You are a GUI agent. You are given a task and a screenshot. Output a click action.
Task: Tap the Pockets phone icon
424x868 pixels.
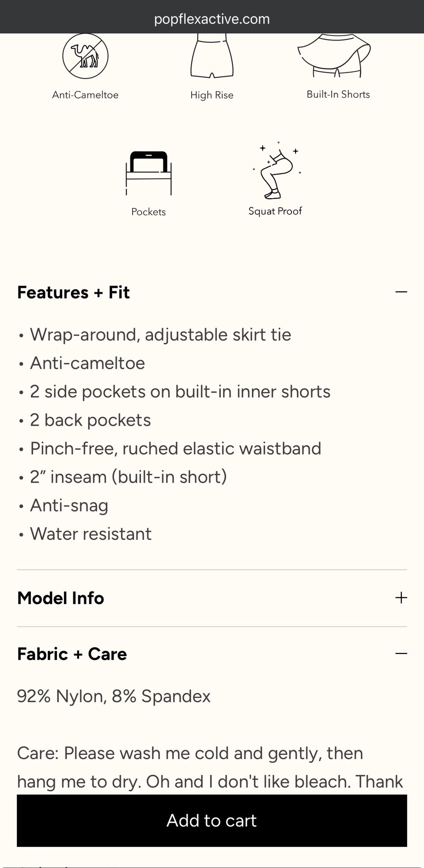coord(148,173)
